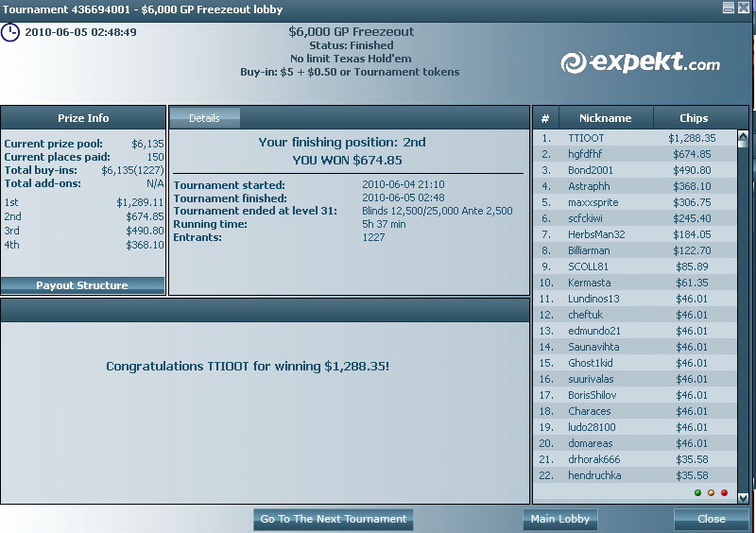Click the Prize Info panel header

coord(83,118)
